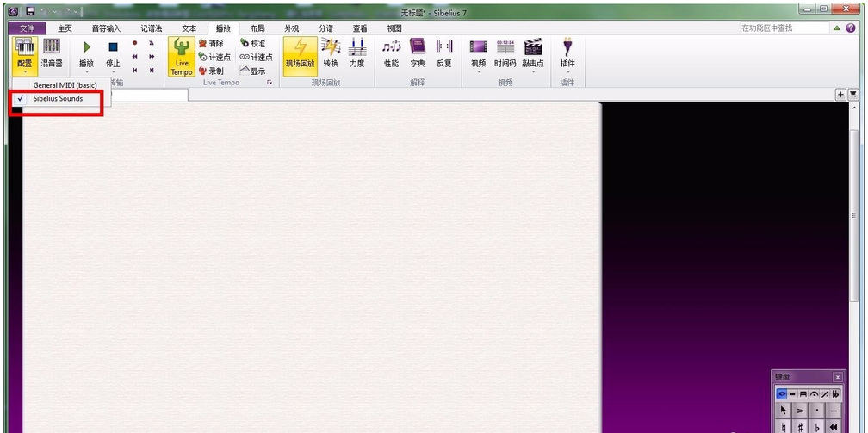Image resolution: width=868 pixels, height=433 pixels.
Task: Rewind using the double-left arrow icon
Action: pos(134,57)
